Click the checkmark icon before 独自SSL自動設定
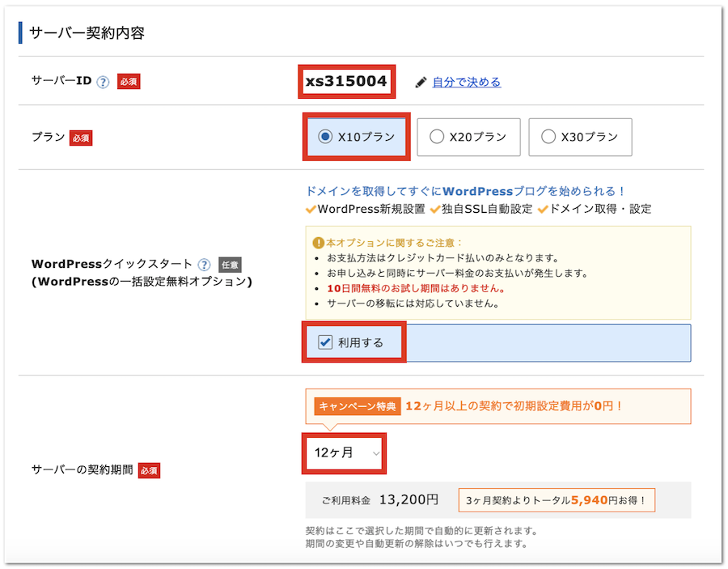The height and width of the screenshot is (569, 728). click(x=435, y=209)
